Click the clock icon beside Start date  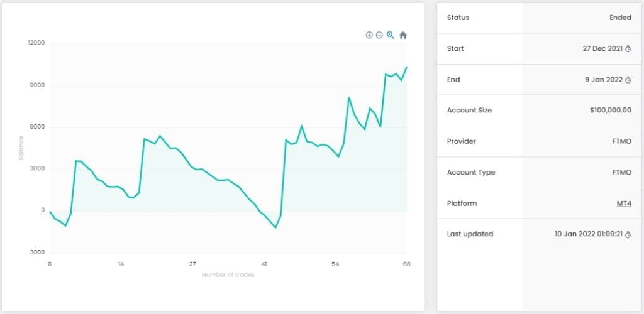pos(628,49)
